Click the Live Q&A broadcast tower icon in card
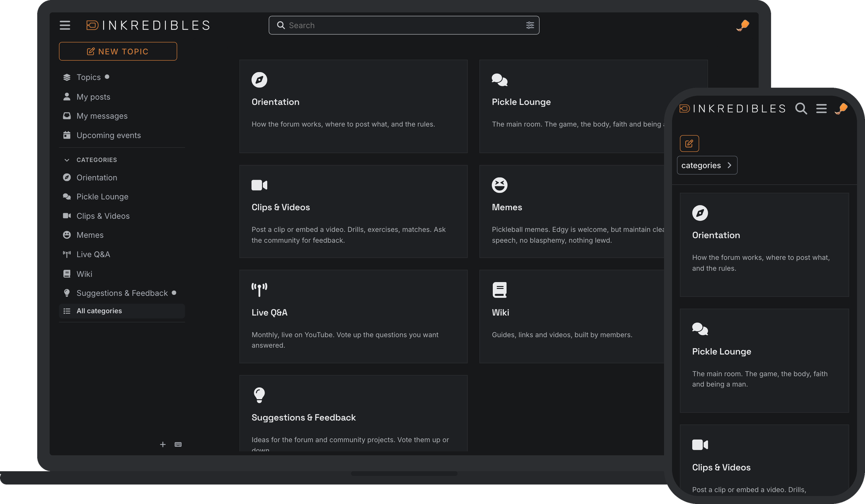The width and height of the screenshot is (865, 504). (259, 290)
